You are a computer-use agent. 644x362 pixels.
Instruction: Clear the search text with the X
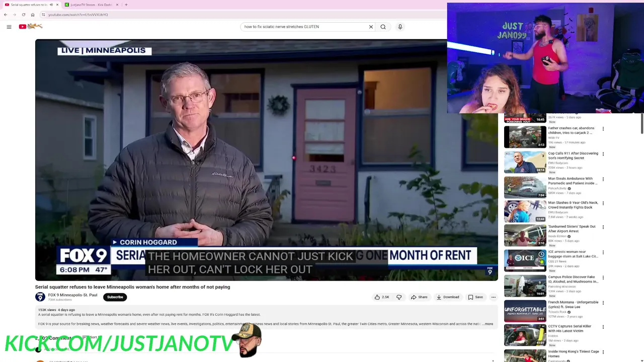point(371,27)
